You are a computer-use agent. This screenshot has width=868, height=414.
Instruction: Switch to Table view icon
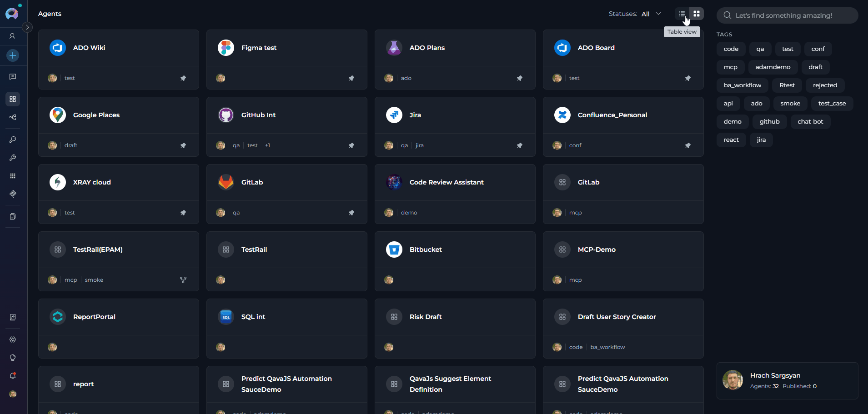click(x=682, y=14)
